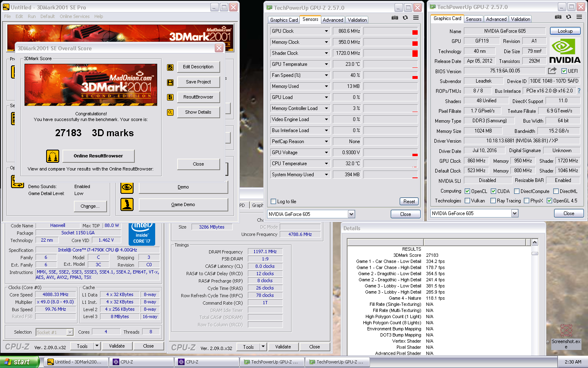Open Sensors tab in right GPU-Z window
Screen dimensions: 588x368
click(x=474, y=19)
